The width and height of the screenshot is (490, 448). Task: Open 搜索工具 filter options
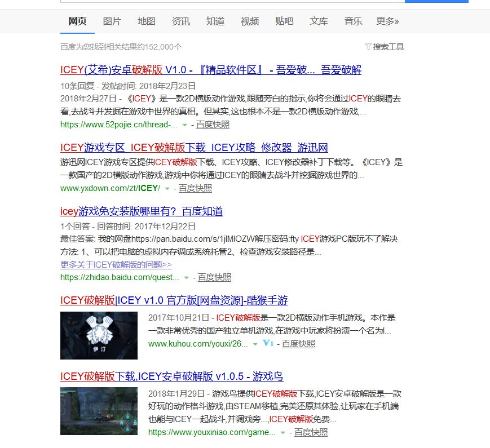(x=385, y=47)
